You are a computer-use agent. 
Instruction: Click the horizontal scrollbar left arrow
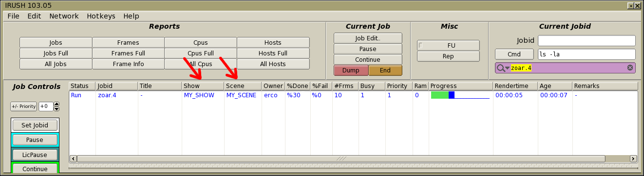pyautogui.click(x=74, y=158)
